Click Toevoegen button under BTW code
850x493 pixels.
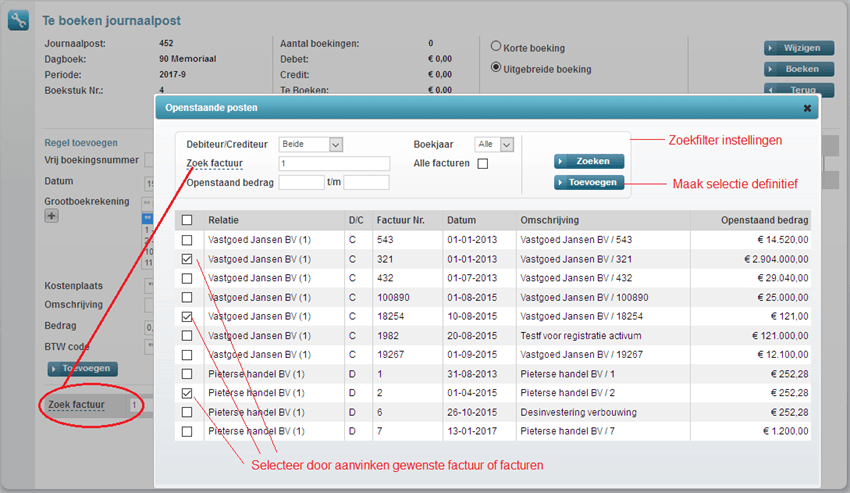(x=82, y=369)
